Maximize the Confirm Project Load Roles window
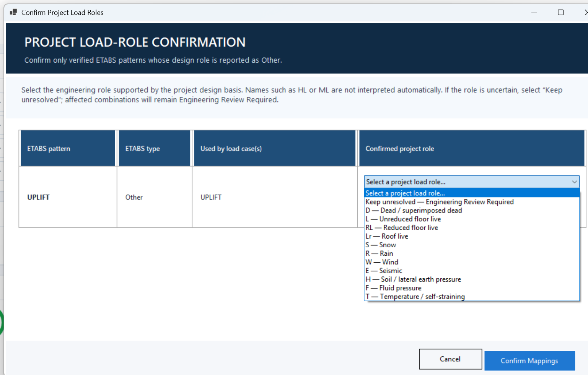This screenshot has width=588, height=375. point(560,13)
